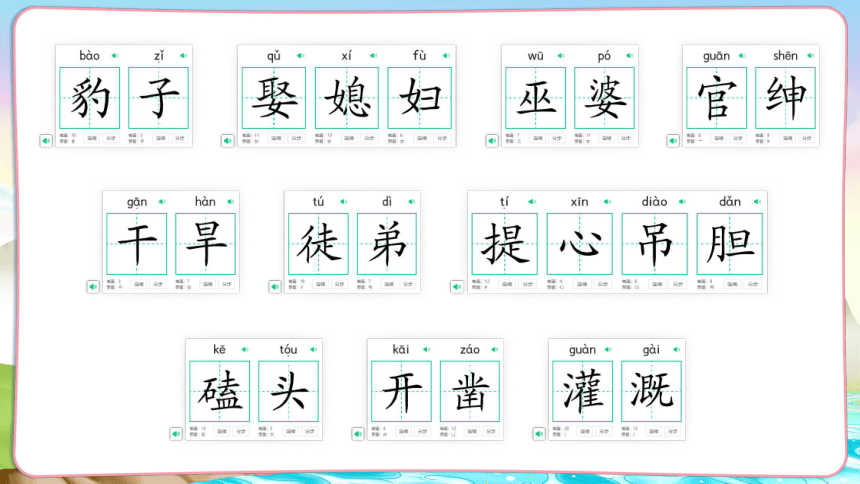Play pronunciation audio for pinyin záo
This screenshot has height=484, width=860.
[x=495, y=349]
